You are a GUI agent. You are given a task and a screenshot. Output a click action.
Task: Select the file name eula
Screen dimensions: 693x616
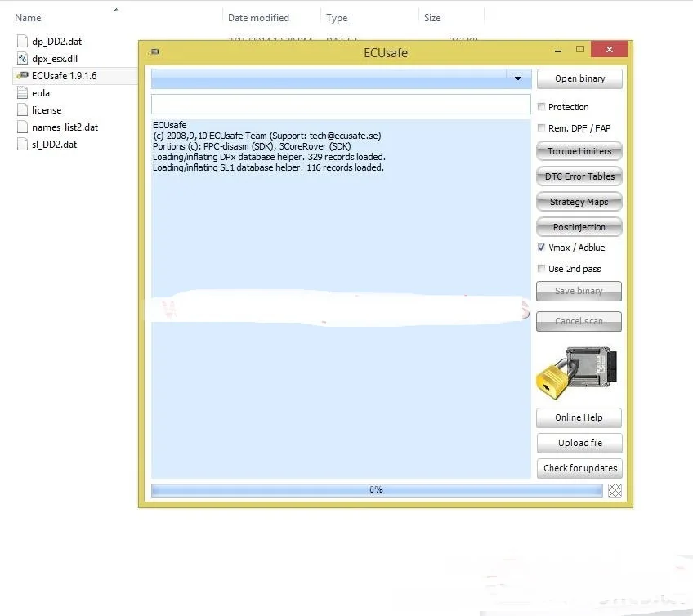tap(41, 93)
